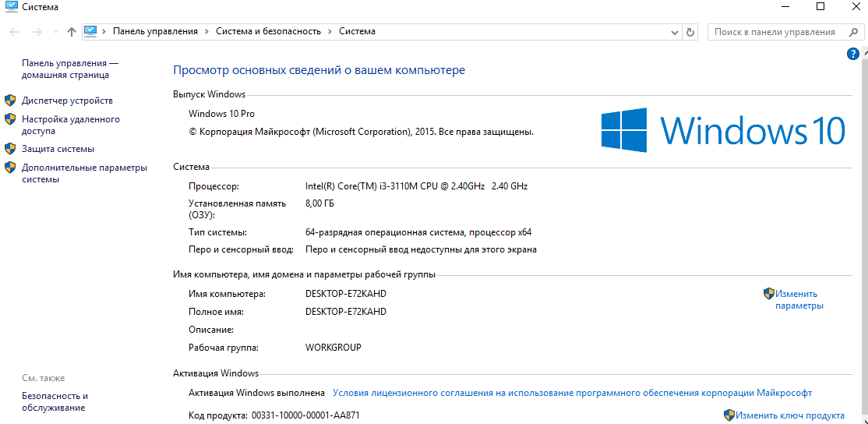Go back with the left arrow
Viewport: 868px width, 424px height.
click(x=15, y=32)
